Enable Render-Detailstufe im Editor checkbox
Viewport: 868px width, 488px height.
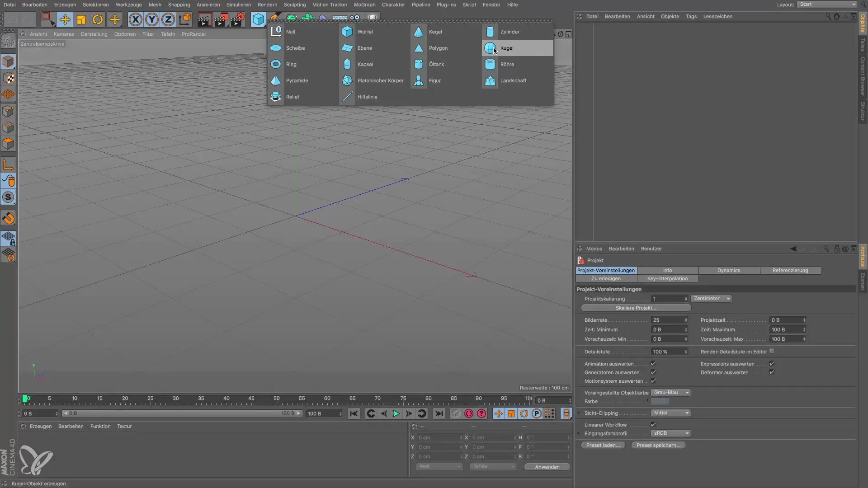point(772,351)
